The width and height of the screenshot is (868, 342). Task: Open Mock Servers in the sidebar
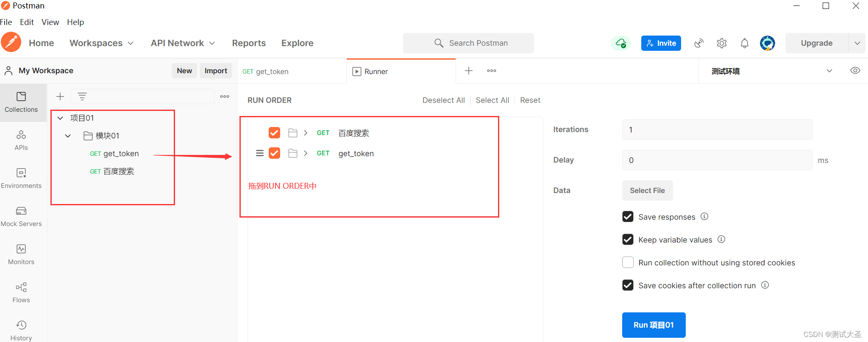(21, 217)
